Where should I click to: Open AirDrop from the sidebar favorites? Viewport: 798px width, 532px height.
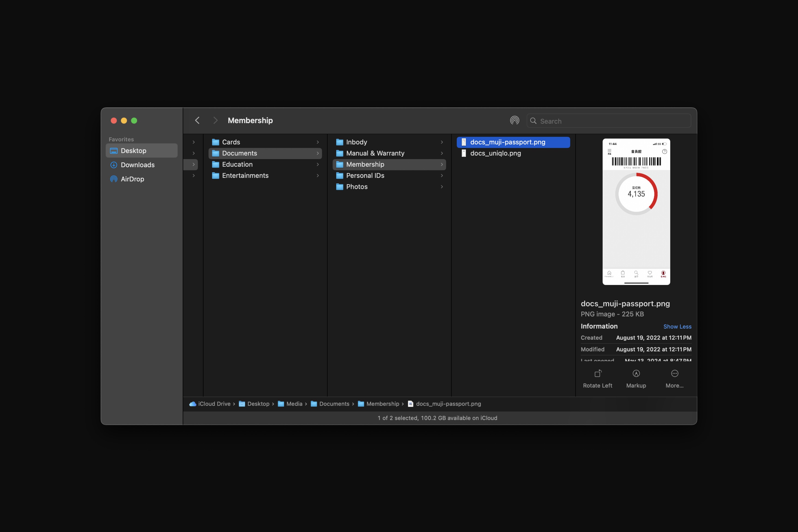pyautogui.click(x=132, y=179)
